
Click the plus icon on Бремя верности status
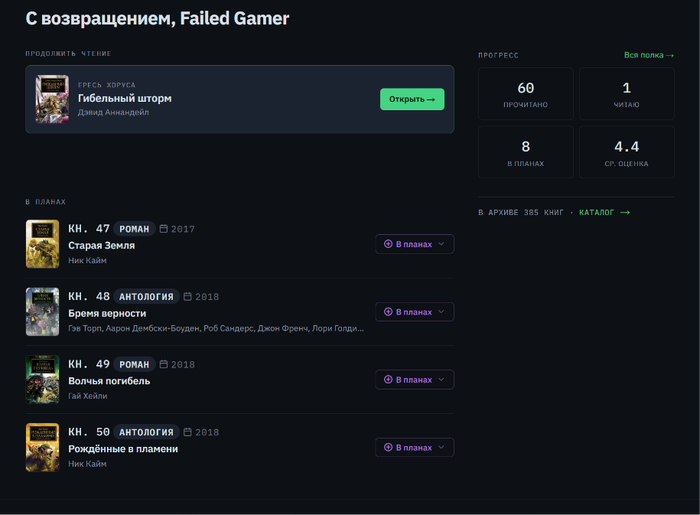click(388, 311)
